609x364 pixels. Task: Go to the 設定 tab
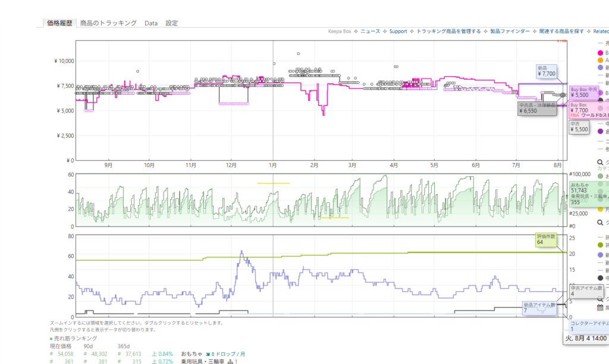coord(172,23)
